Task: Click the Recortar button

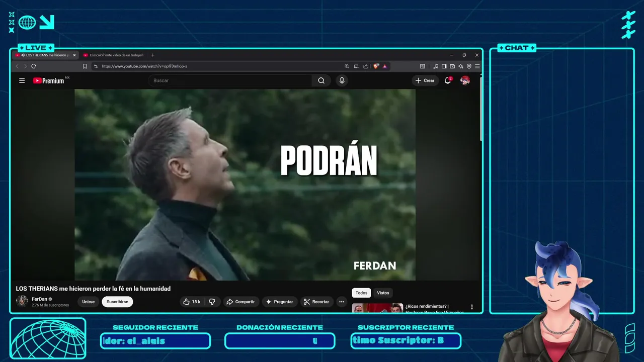Action: coord(316,302)
